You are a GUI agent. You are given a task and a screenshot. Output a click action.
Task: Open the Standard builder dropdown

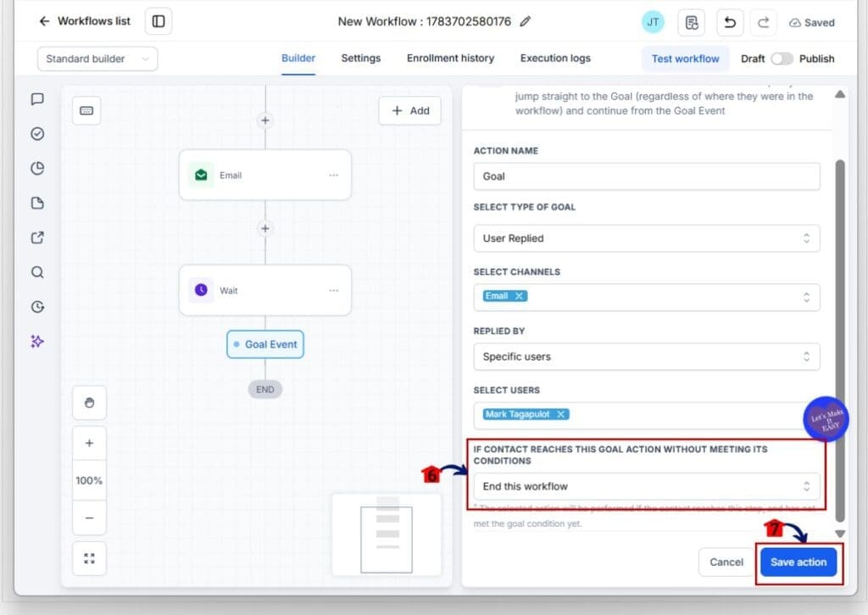97,59
